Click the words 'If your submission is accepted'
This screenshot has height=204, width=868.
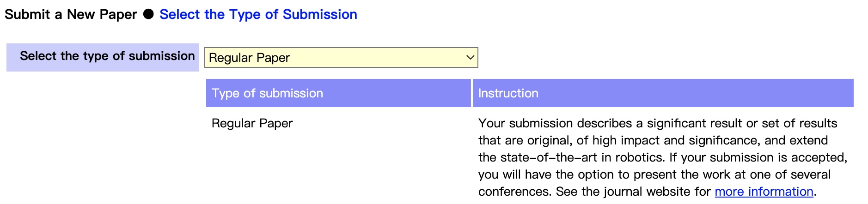[x=758, y=157]
